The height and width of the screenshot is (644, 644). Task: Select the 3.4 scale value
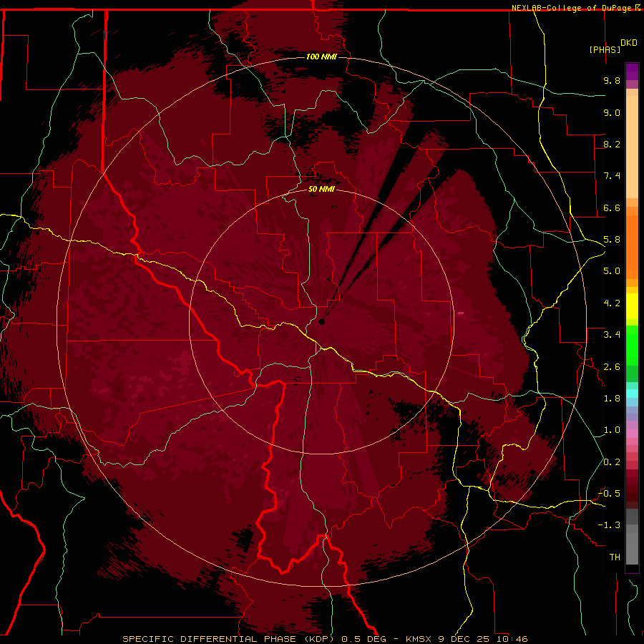tap(612, 335)
